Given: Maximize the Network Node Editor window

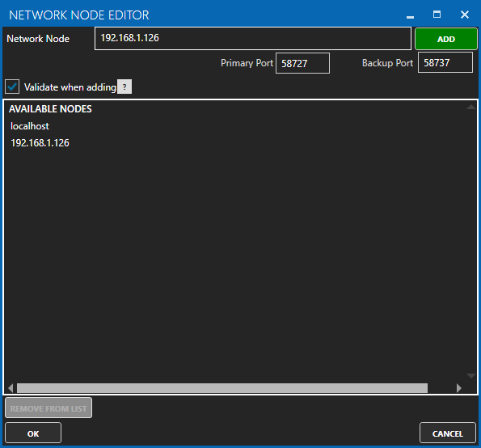Looking at the screenshot, I should coord(437,15).
